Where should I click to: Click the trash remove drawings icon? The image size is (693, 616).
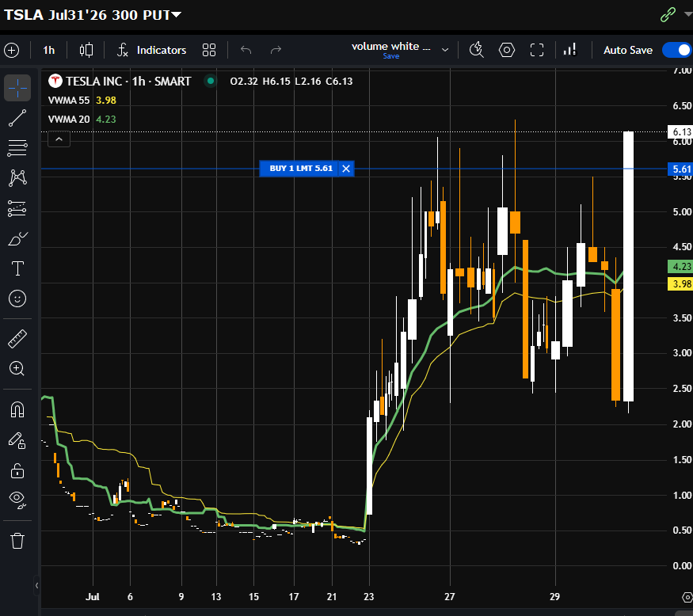point(17,541)
